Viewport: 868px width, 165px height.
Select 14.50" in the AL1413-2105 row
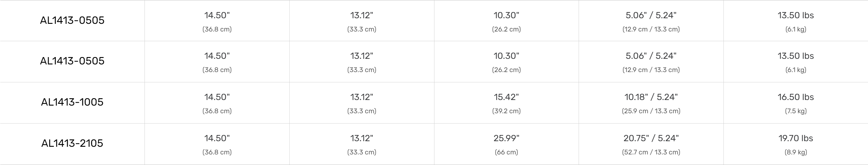[x=217, y=139]
